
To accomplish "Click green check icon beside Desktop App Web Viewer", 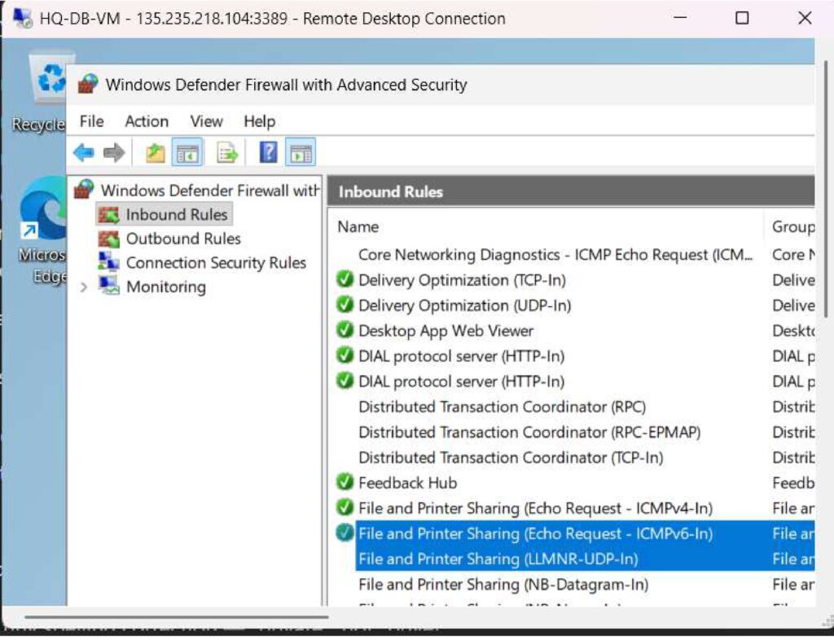I will (x=345, y=331).
